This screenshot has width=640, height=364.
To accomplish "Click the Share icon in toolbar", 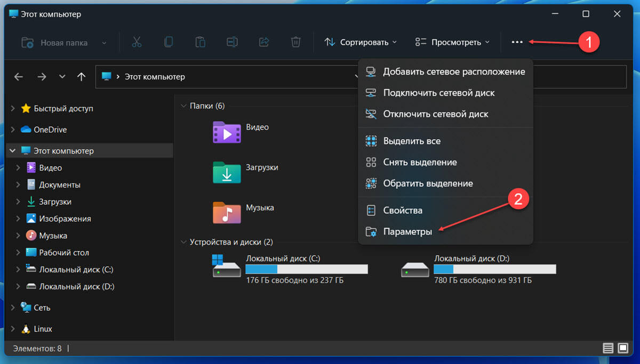I will [264, 42].
